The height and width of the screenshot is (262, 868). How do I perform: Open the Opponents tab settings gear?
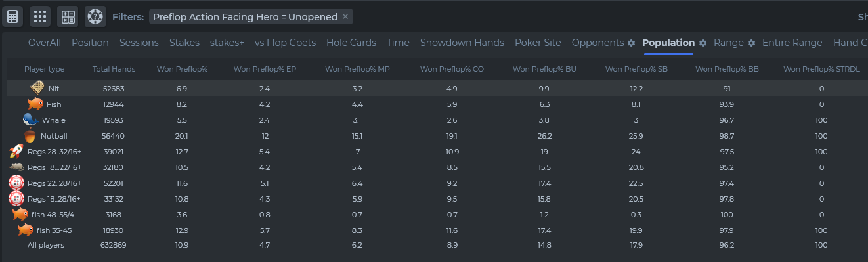[x=632, y=43]
